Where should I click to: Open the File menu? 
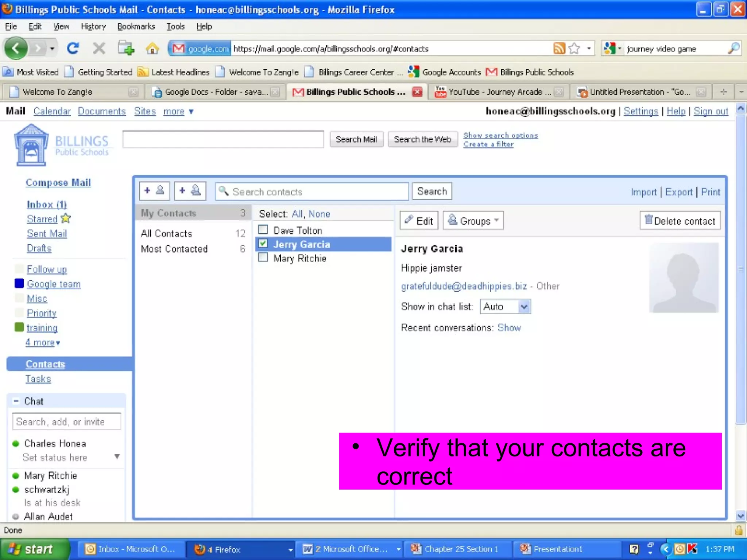[11, 27]
